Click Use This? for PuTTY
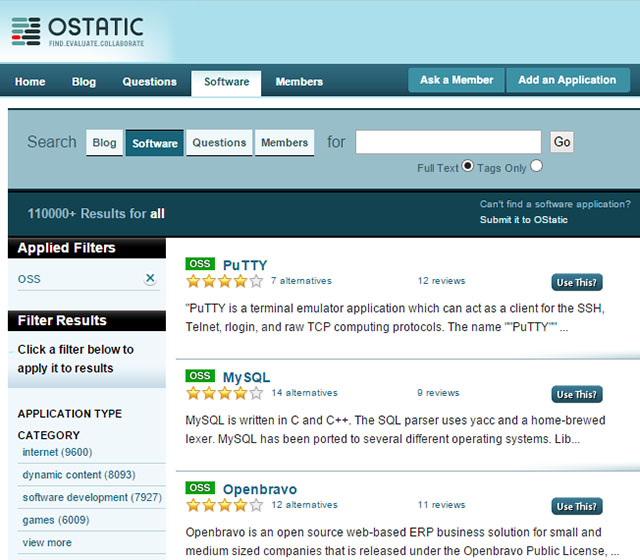This screenshot has height=560, width=640. point(577,282)
